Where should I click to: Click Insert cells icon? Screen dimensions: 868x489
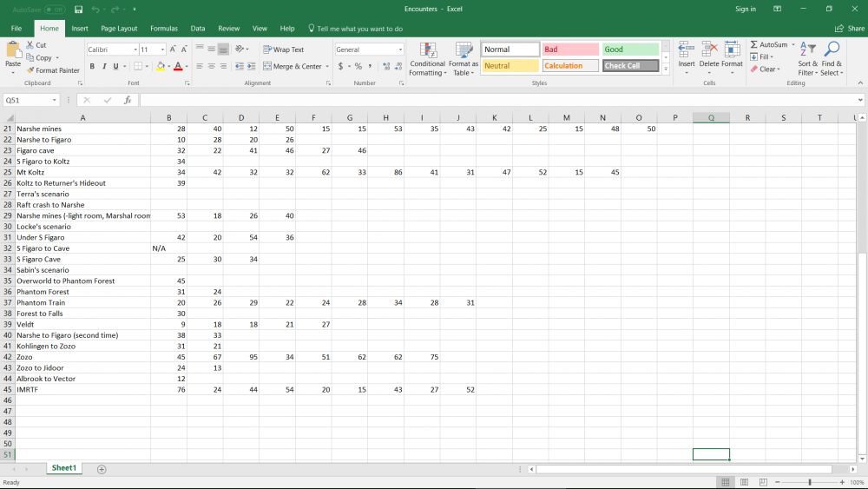[687, 50]
